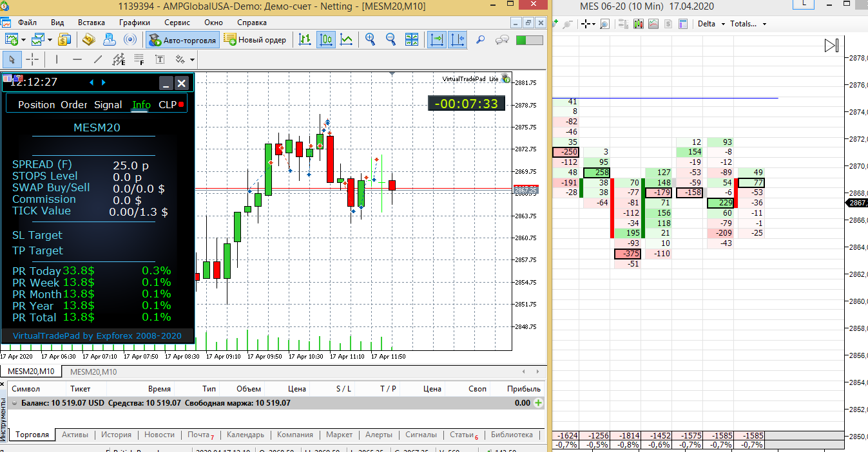The image size is (868, 452).
Task: Open the tile windows chart grid icon
Action: coord(412,40)
